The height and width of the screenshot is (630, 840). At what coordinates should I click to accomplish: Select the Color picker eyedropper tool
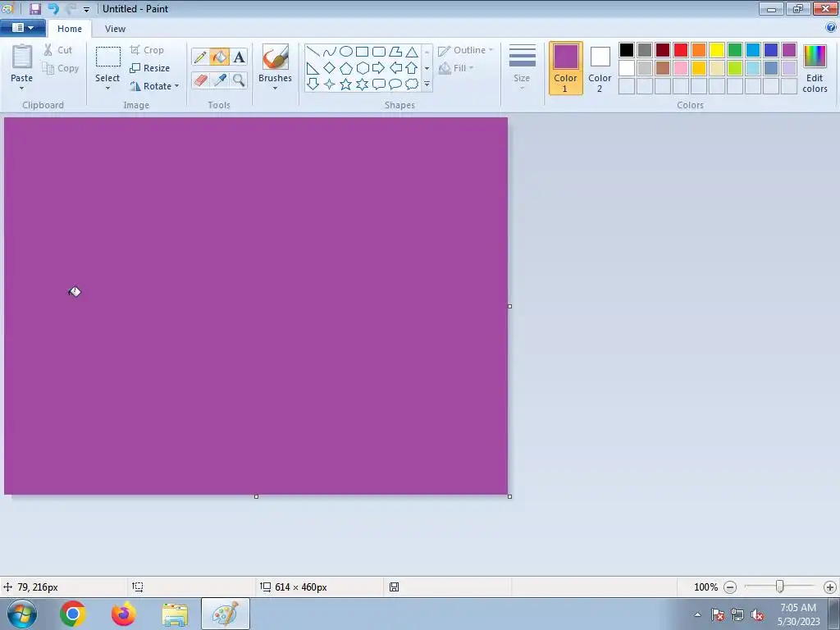(x=219, y=80)
